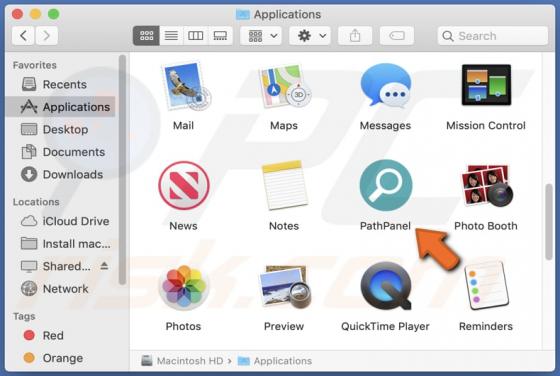This screenshot has height=376, width=560.
Task: Click Macintosh HD in the path bar
Action: (x=182, y=361)
